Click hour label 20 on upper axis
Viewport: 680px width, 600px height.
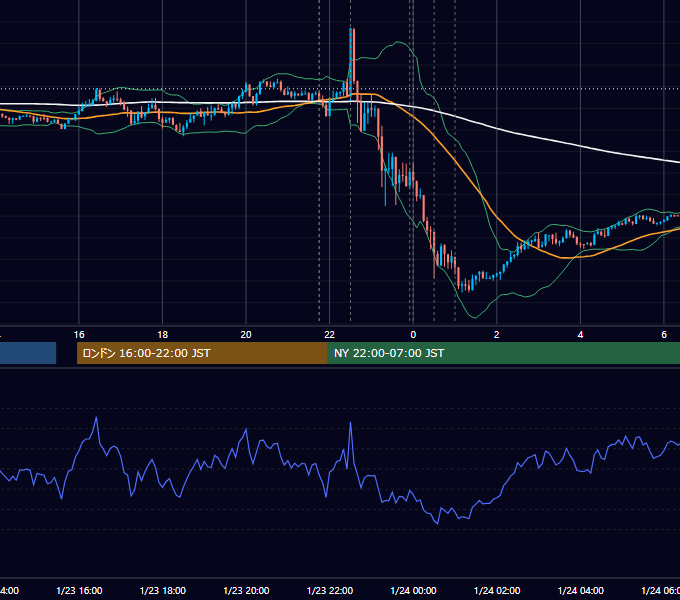click(246, 335)
